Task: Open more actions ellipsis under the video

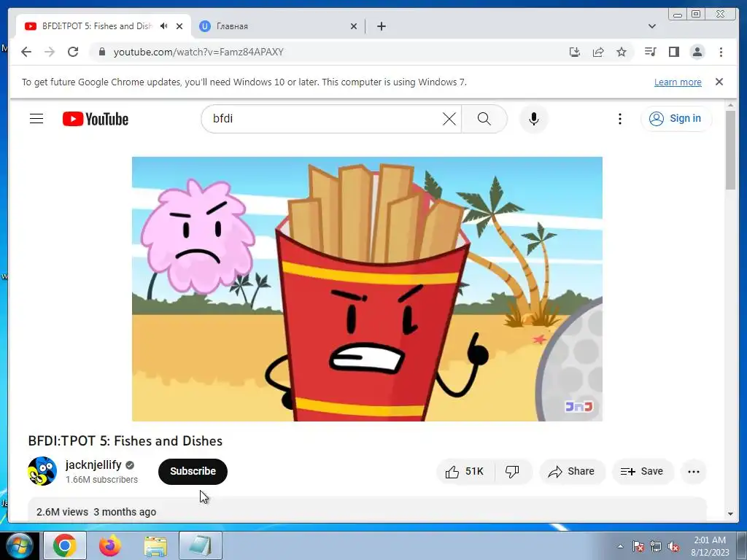Action: [694, 472]
